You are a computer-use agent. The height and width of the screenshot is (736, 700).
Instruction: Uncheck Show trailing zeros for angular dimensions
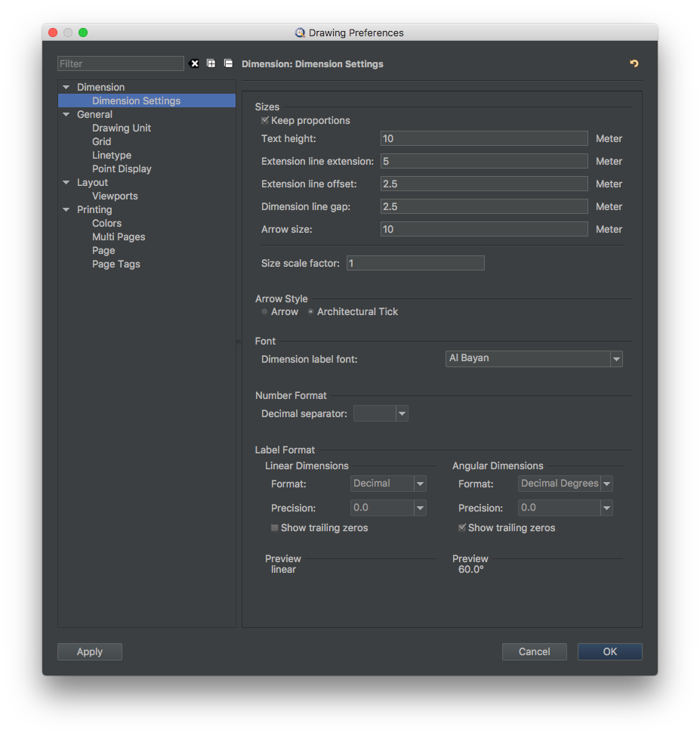[462, 527]
